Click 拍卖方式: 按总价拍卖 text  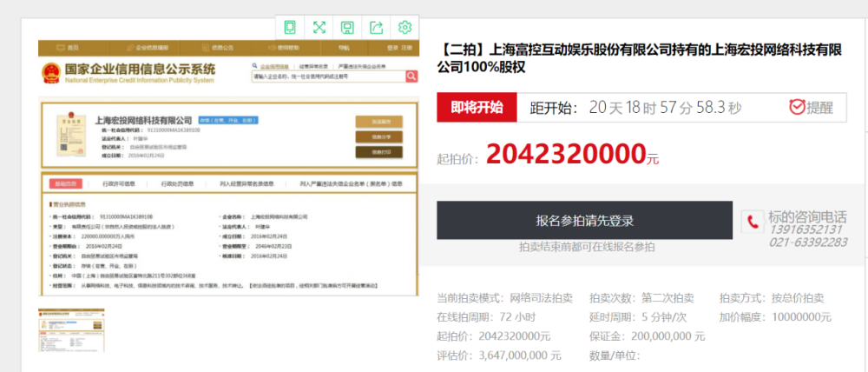[x=772, y=298]
